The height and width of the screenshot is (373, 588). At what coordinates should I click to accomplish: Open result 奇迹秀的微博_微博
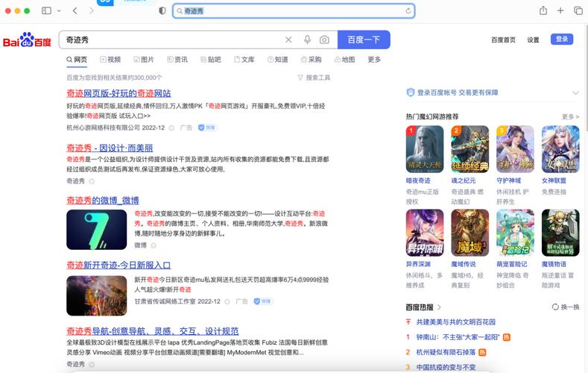[x=103, y=201]
